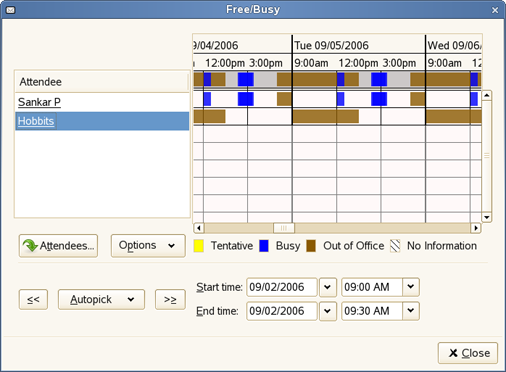
Task: Open the end time 09:30 AM dropdown
Action: (x=411, y=311)
